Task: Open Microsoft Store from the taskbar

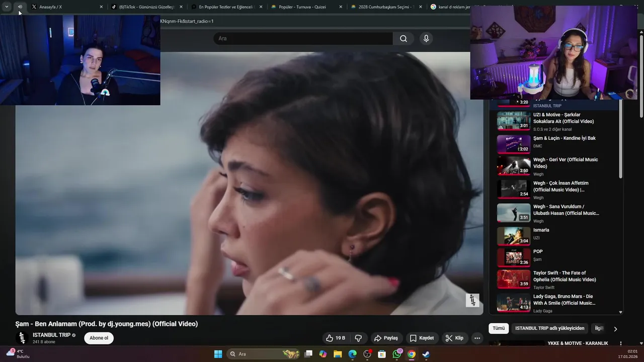Action: 382,354
